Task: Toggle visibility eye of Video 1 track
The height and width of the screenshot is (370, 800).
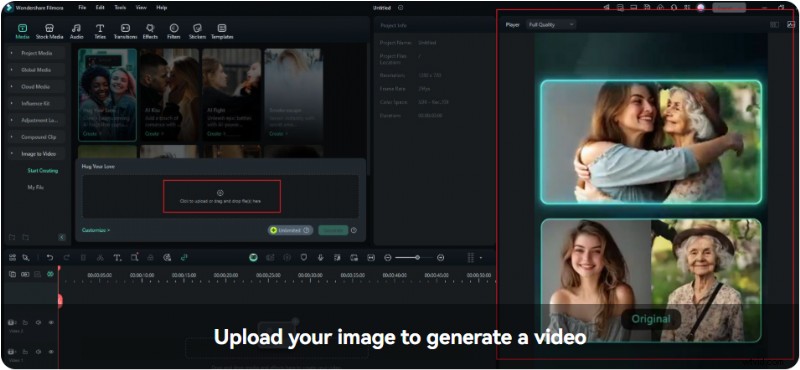Action: tap(51, 352)
